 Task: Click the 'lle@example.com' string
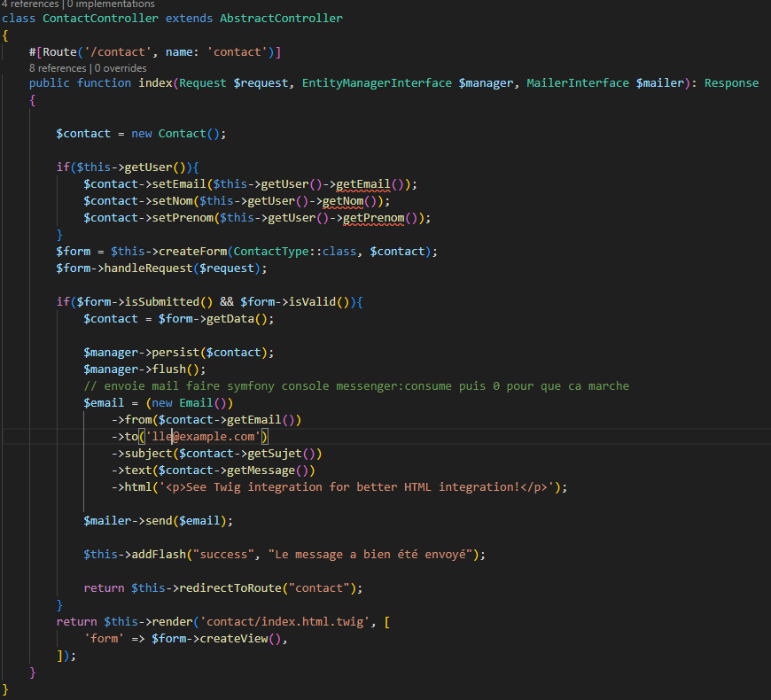coord(203,437)
